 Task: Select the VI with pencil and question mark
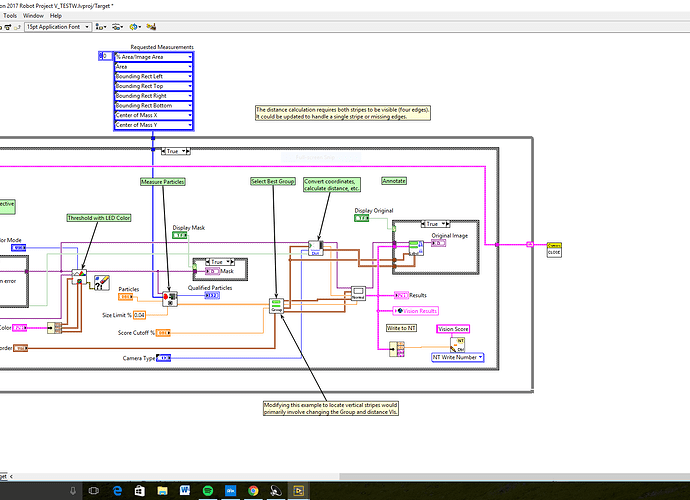pyautogui.click(x=102, y=283)
